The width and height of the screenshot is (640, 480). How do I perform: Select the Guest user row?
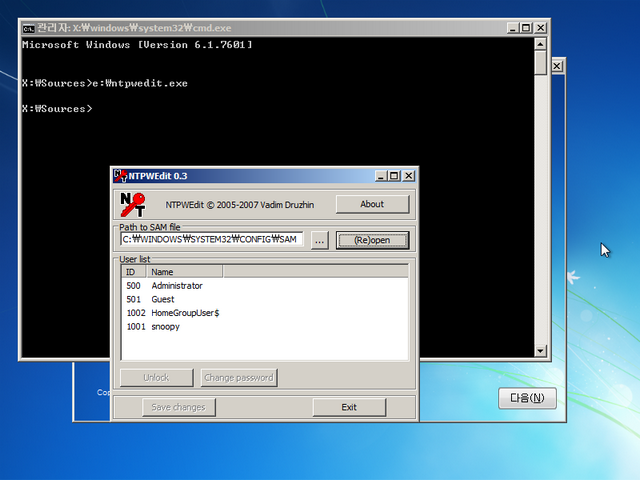264,299
